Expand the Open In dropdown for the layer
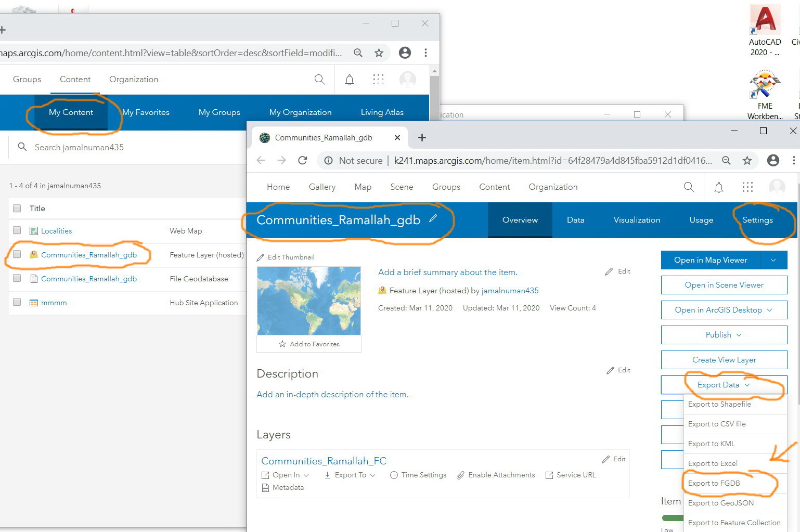This screenshot has width=800, height=532. click(x=285, y=475)
